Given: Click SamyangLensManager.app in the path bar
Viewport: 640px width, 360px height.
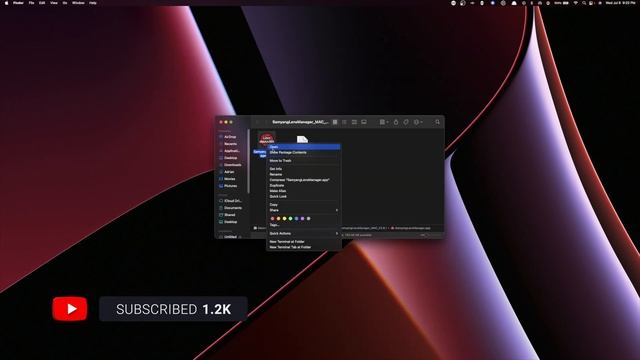Looking at the screenshot, I should click(411, 228).
